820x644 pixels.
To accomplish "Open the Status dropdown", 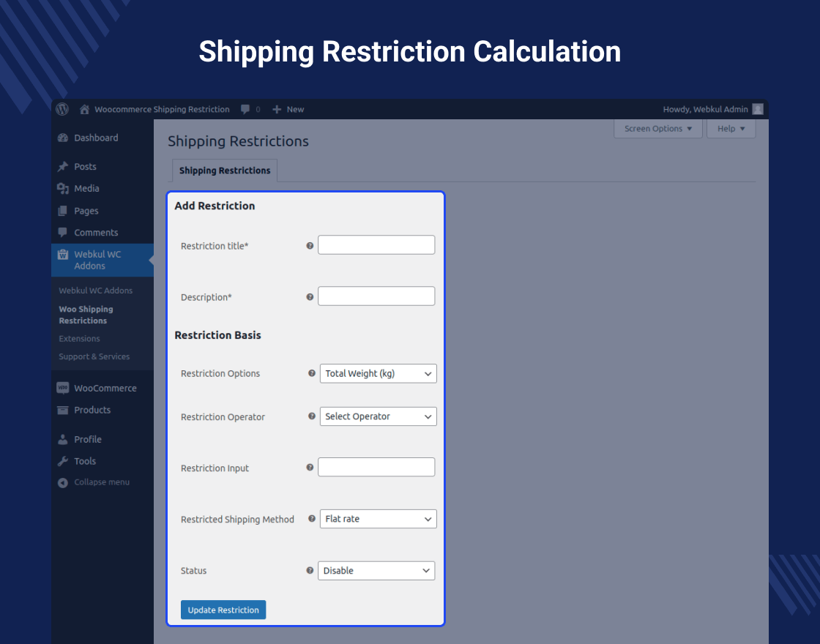I will click(x=376, y=571).
